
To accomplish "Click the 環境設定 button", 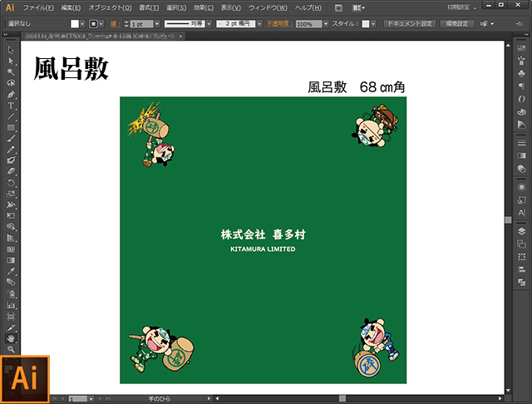I will coord(457,24).
